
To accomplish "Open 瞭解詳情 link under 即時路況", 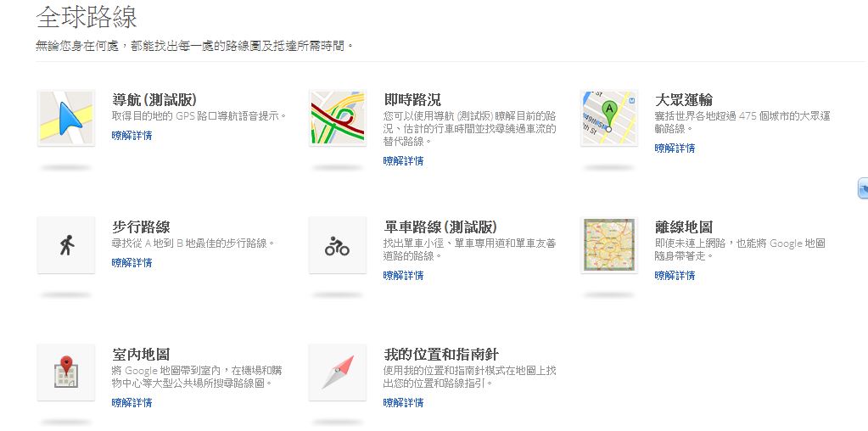I will click(403, 161).
